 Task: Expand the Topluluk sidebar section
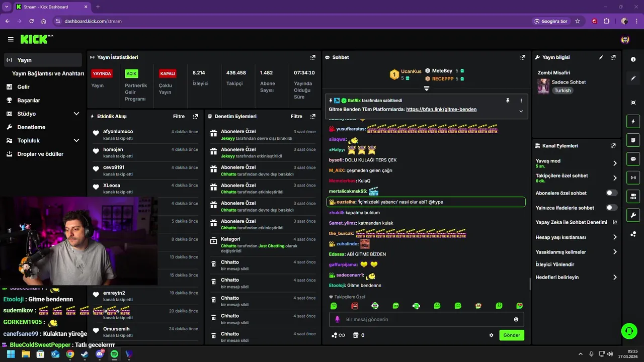[x=76, y=141]
